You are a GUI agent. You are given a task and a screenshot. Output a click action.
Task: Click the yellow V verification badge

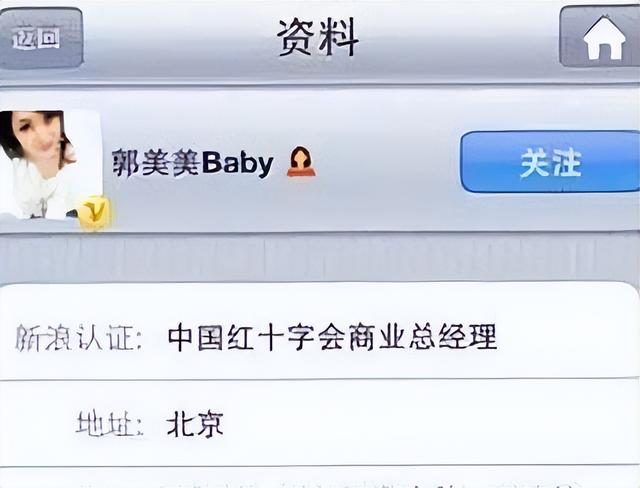(94, 213)
